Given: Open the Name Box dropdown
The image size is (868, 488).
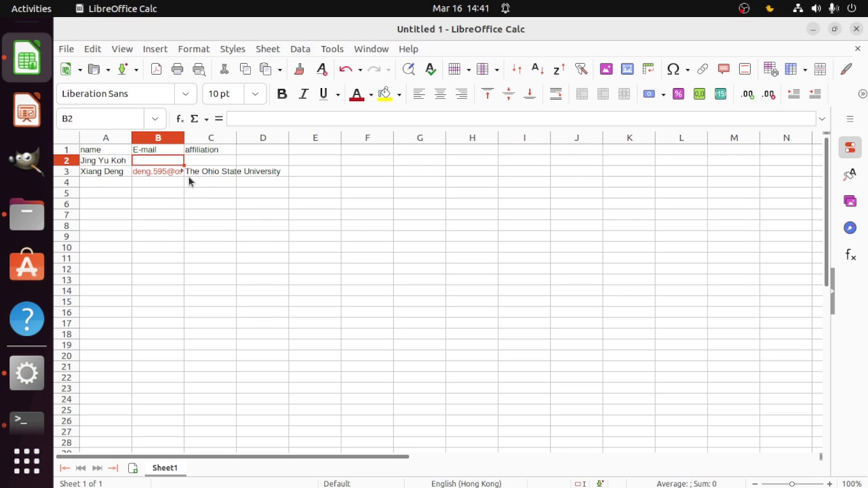Looking at the screenshot, I should click(x=155, y=119).
